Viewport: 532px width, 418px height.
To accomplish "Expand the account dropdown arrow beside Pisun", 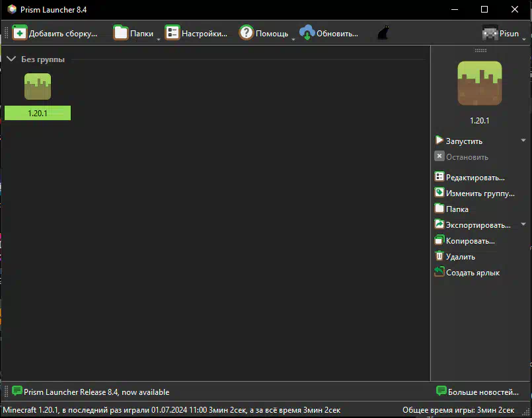I will (x=524, y=40).
